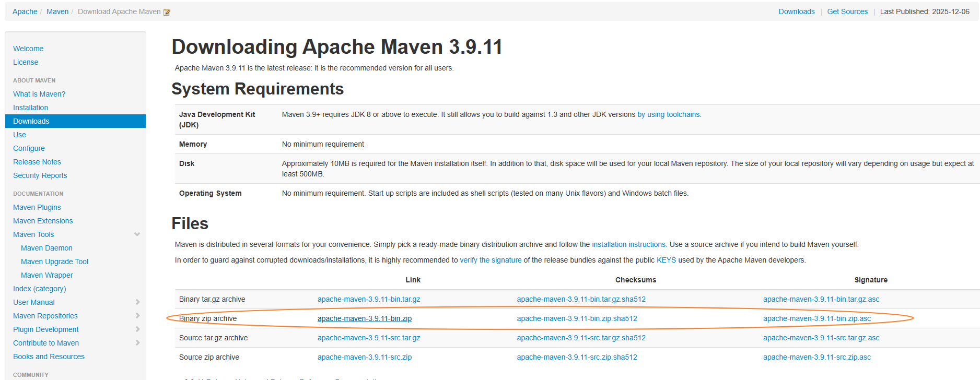Open the Maven breadcrumb link
980x380 pixels.
(57, 11)
